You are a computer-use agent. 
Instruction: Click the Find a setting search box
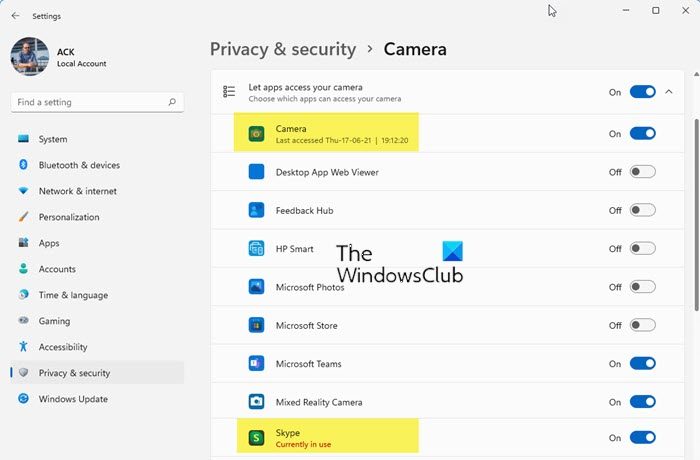[x=88, y=102]
